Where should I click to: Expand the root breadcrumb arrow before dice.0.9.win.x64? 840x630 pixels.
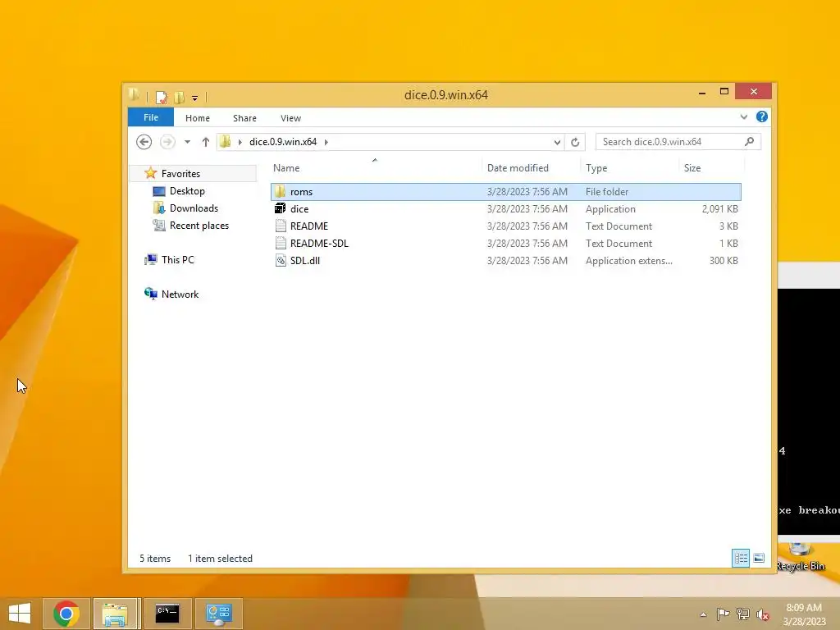point(240,142)
